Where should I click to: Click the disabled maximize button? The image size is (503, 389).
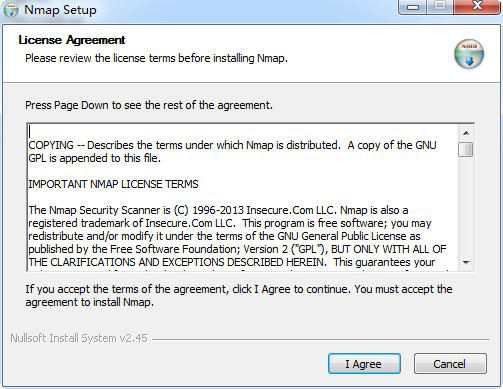coord(440,7)
